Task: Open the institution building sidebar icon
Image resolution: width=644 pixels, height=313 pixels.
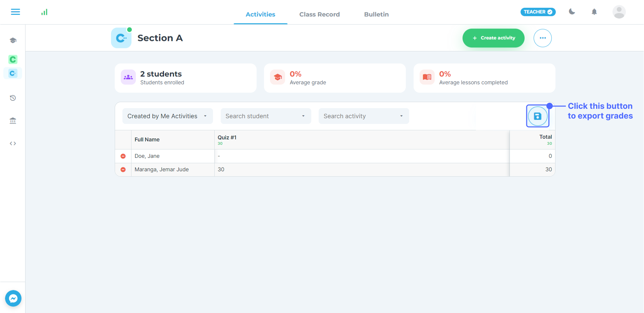Action: tap(13, 121)
